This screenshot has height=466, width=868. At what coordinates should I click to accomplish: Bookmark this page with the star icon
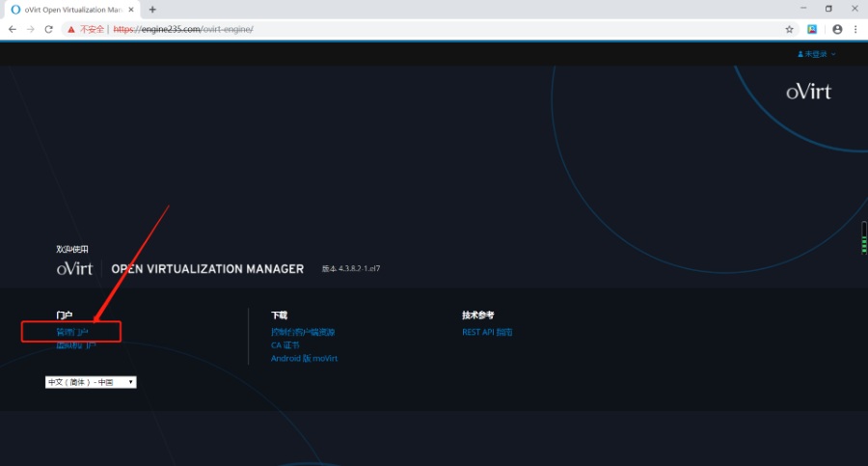(789, 29)
